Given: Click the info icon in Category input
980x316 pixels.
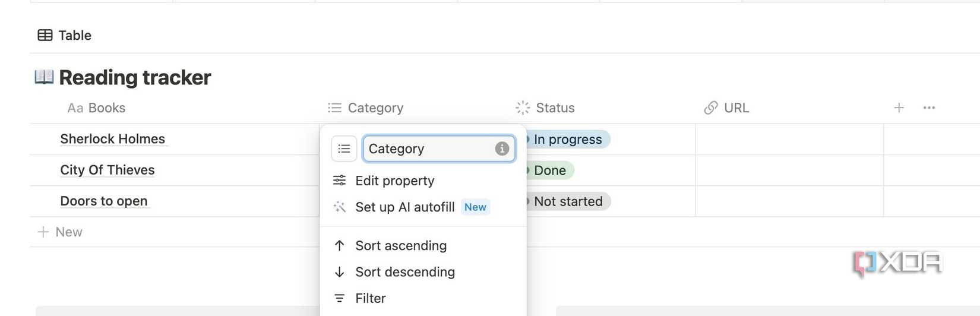Looking at the screenshot, I should [502, 148].
